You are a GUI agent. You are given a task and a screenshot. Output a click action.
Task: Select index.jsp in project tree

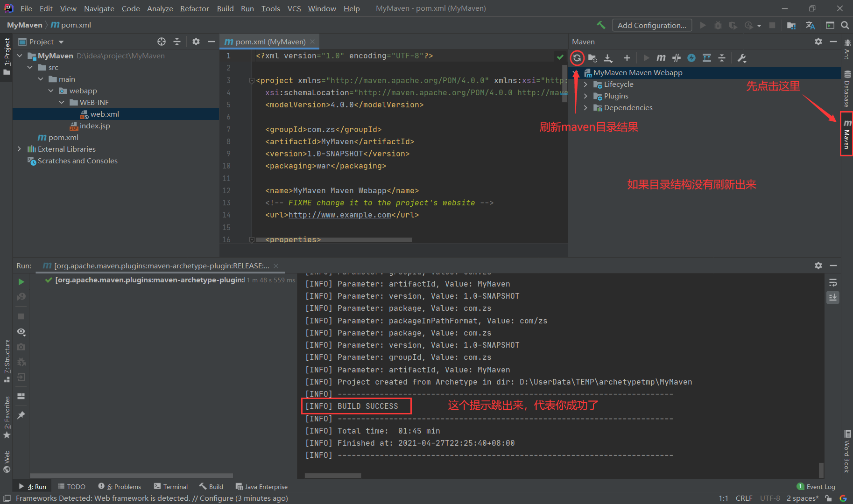94,126
